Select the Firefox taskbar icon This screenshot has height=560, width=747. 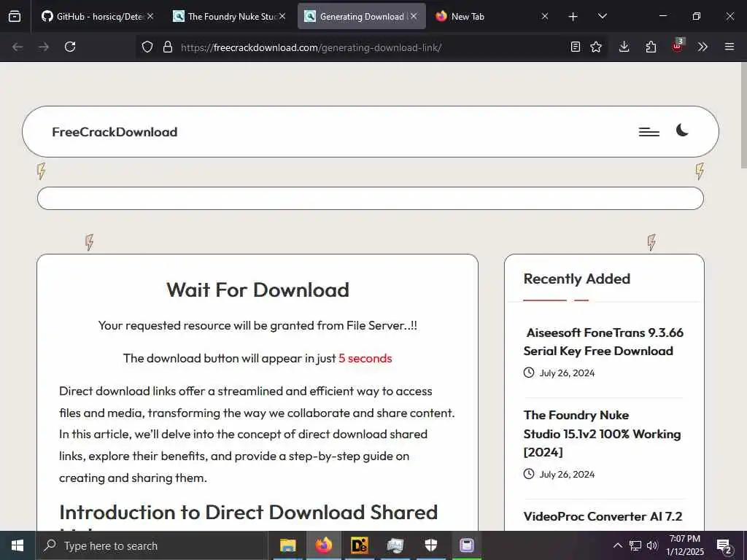click(x=323, y=545)
